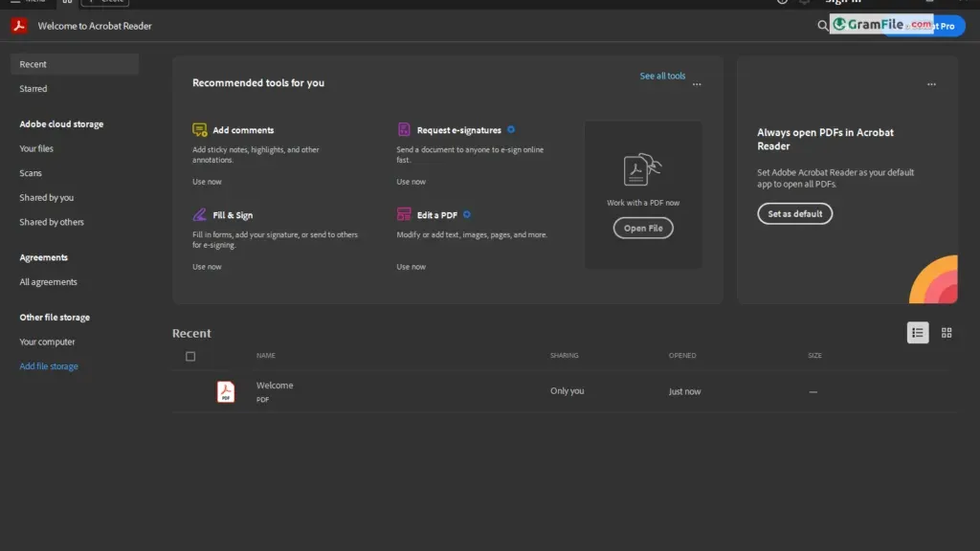
Task: Open Shared by others in the sidebar
Action: (x=52, y=222)
